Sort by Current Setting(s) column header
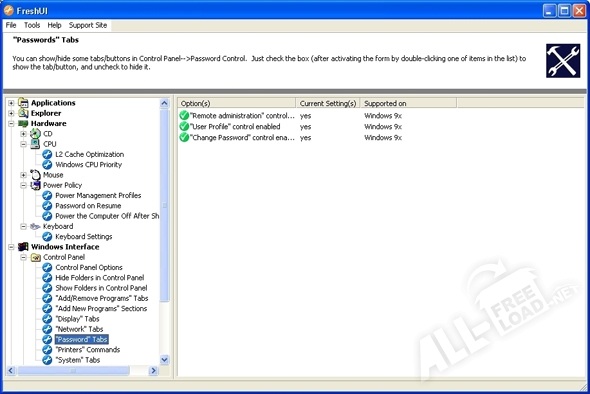 (x=328, y=103)
